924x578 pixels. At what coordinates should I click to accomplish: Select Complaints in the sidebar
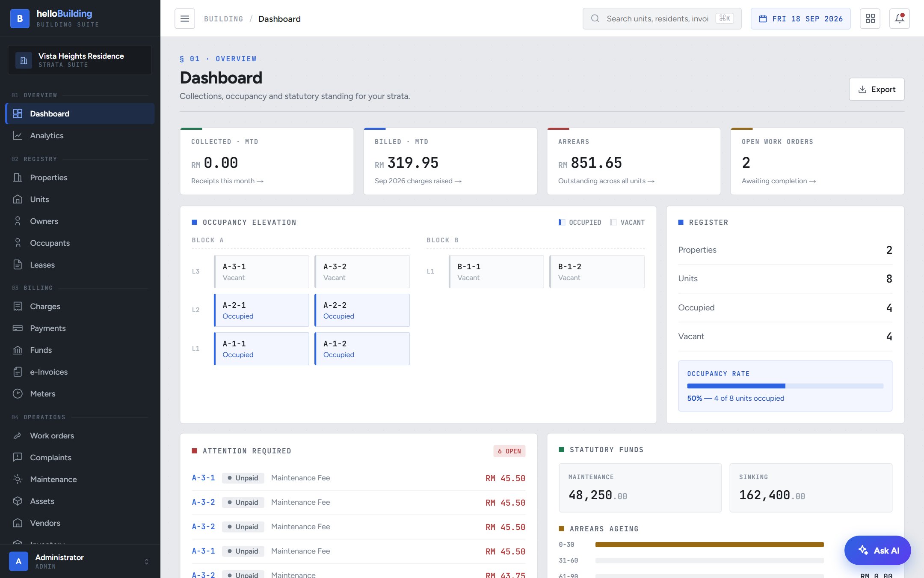click(80, 457)
